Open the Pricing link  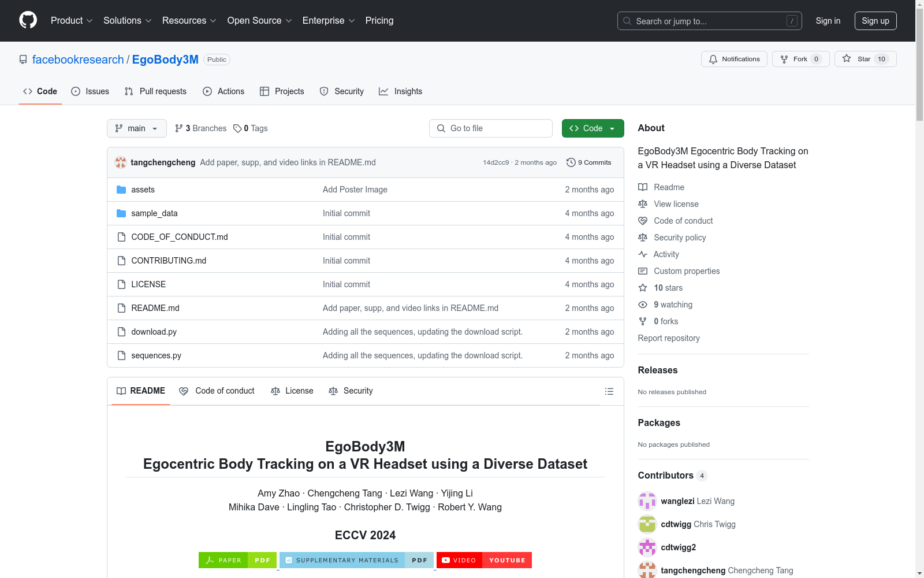coord(379,21)
